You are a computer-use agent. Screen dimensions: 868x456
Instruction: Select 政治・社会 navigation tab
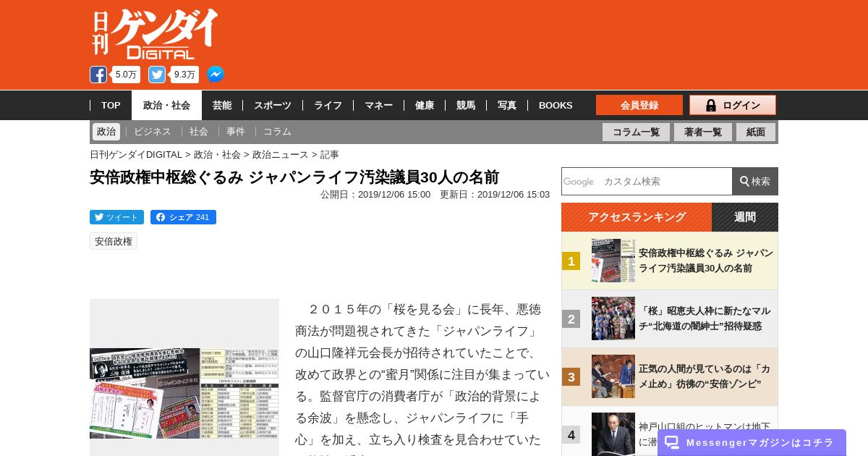(166, 106)
